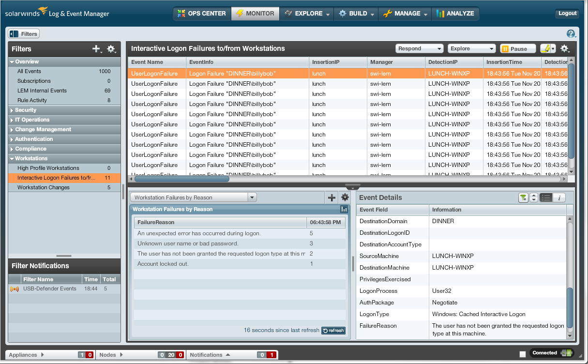The image size is (588, 364).
Task: Click the plus icon to add a widget
Action: pyautogui.click(x=332, y=197)
